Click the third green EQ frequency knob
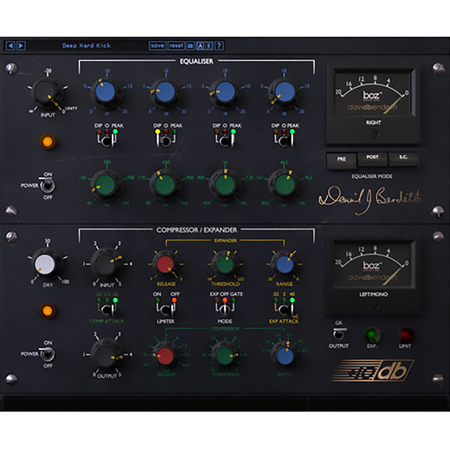Image resolution: width=450 pixels, height=450 pixels. click(225, 184)
